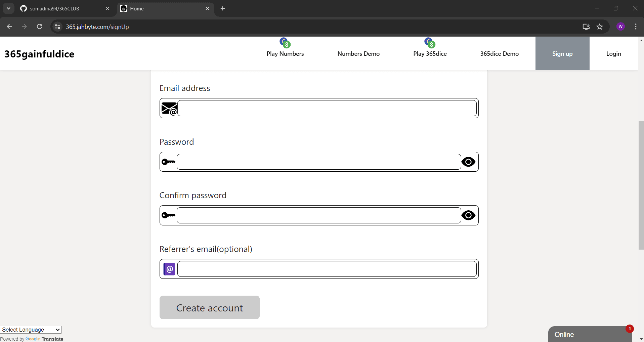Click the coin icon above Play Numbers

pos(285,43)
